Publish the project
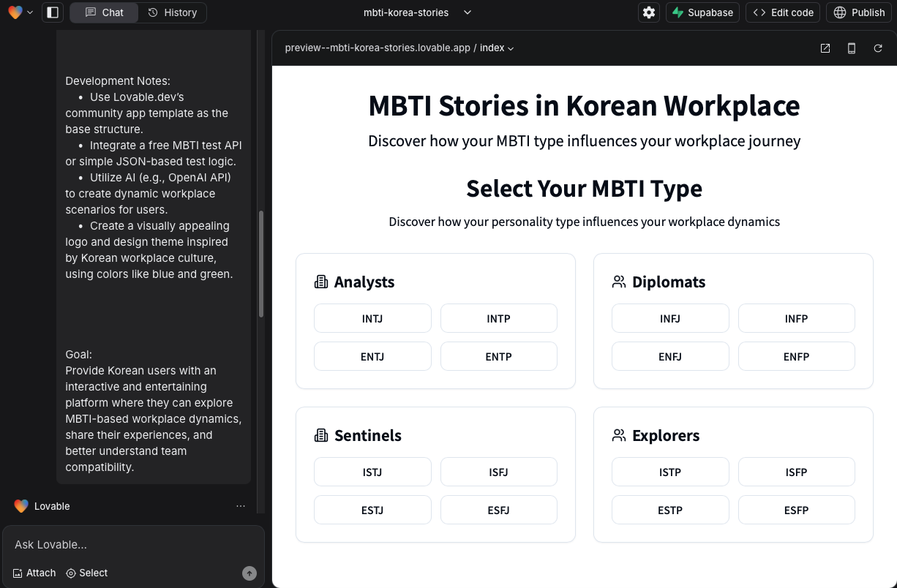The width and height of the screenshot is (897, 588). point(859,12)
